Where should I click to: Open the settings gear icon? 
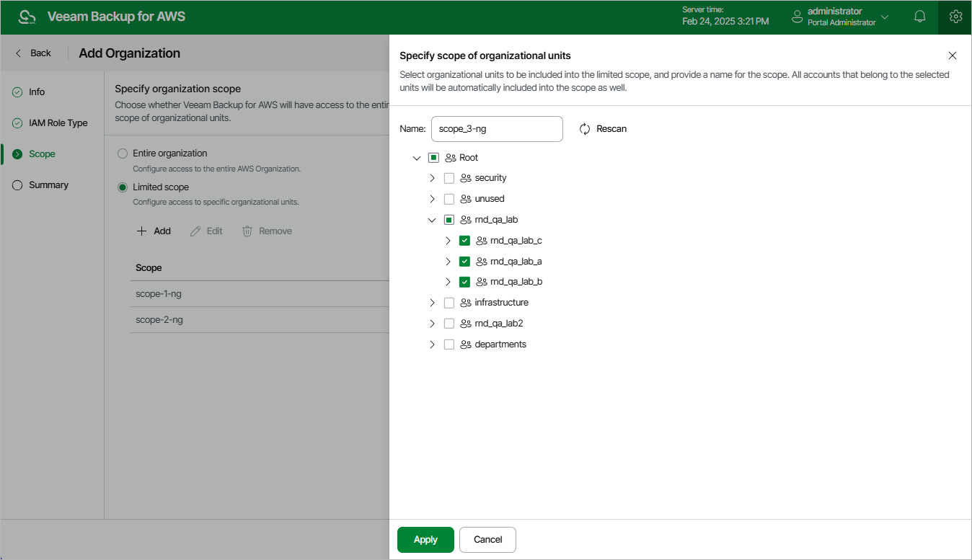(955, 16)
